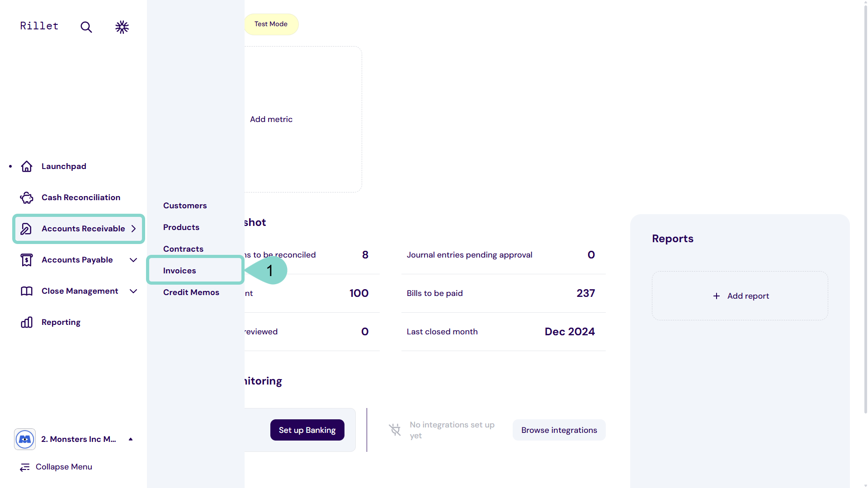Click the Monsters Inc company avatar
The image size is (868, 488).
tap(25, 439)
